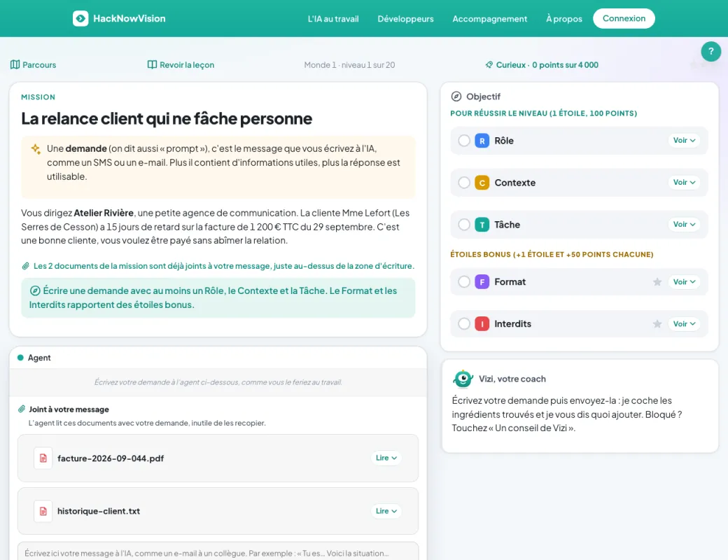Viewport: 728px width, 560px height.
Task: Click the HackNowVision brand name
Action: (x=129, y=19)
